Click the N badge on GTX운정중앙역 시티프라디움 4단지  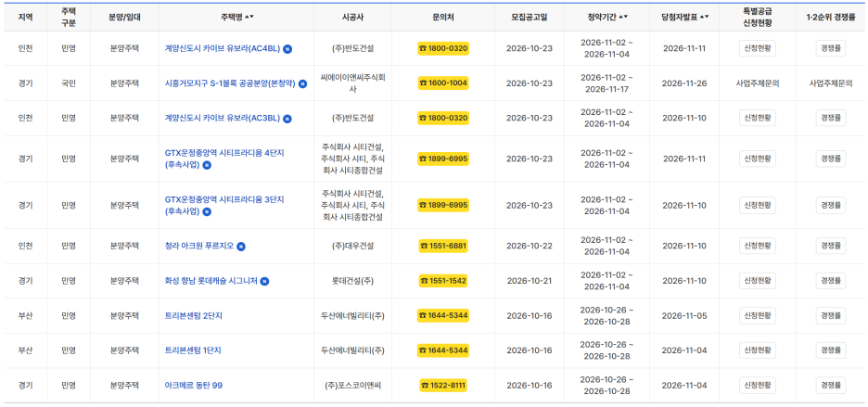[207, 165]
